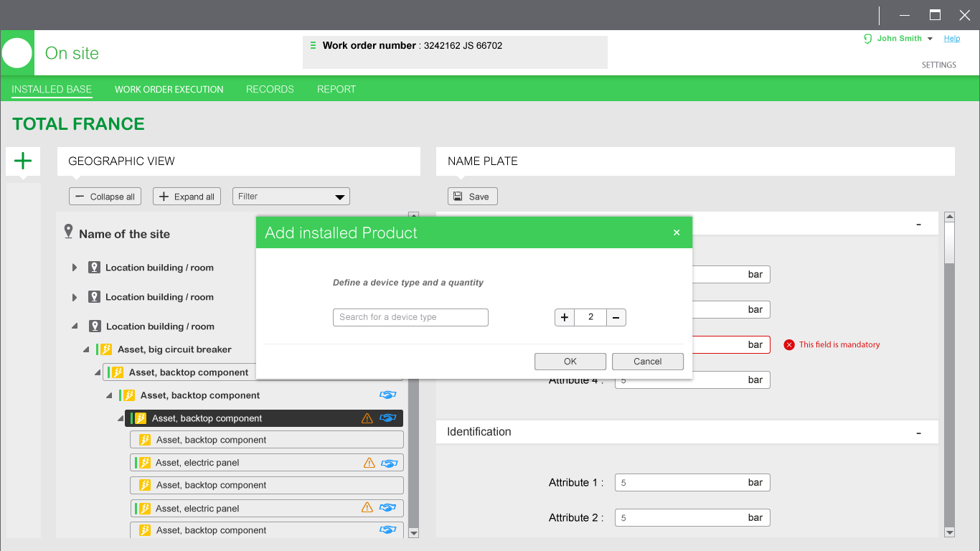Collapse the third Location building / room
Image resolution: width=980 pixels, height=551 pixels.
(75, 326)
